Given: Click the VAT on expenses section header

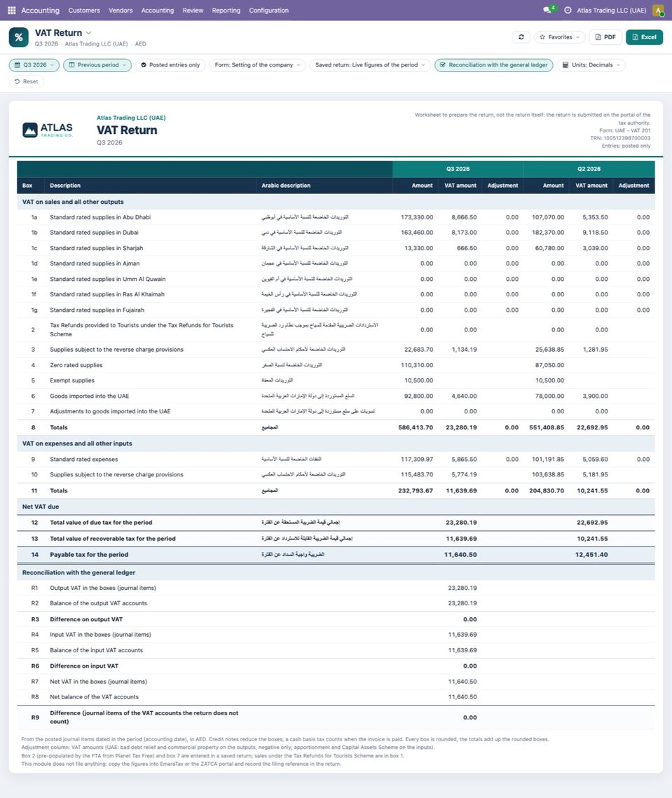Looking at the screenshot, I should coord(336,443).
